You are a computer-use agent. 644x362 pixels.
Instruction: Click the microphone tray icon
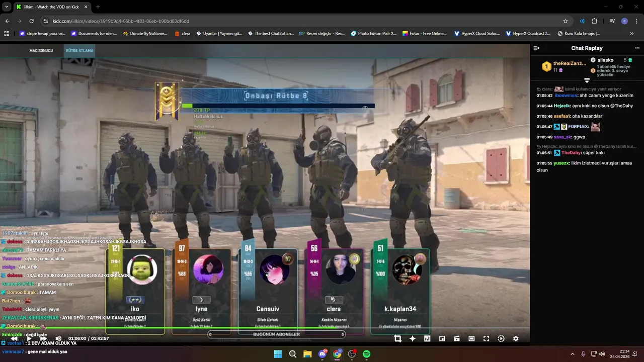(x=583, y=354)
